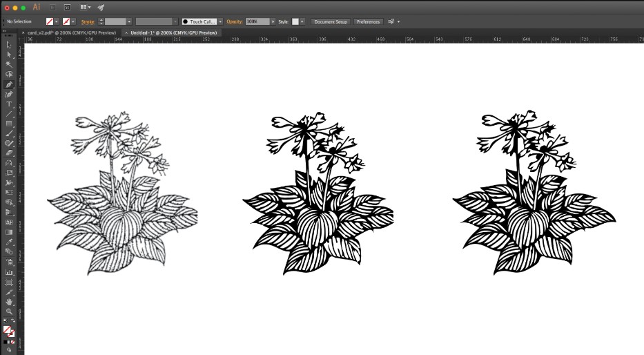Image resolution: width=644 pixels, height=355 pixels.
Task: Click the GPU Performance rocket icon
Action: (x=101, y=8)
